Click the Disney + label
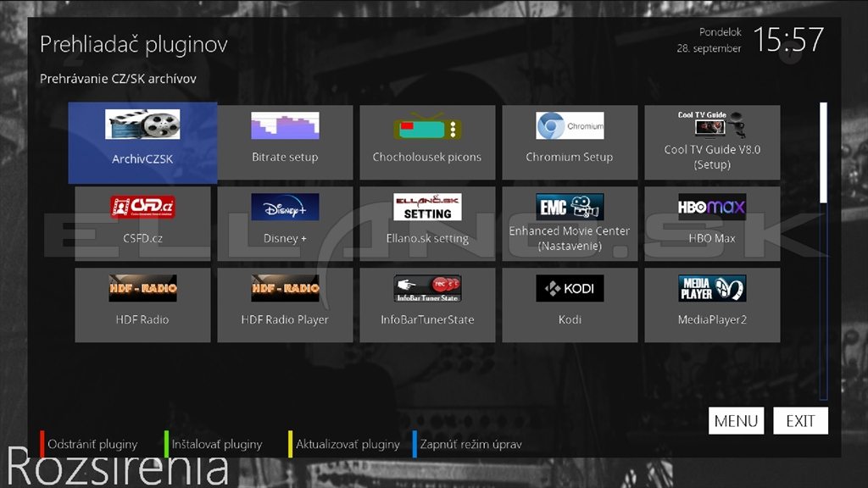Image resolution: width=868 pixels, height=488 pixels. 285,238
